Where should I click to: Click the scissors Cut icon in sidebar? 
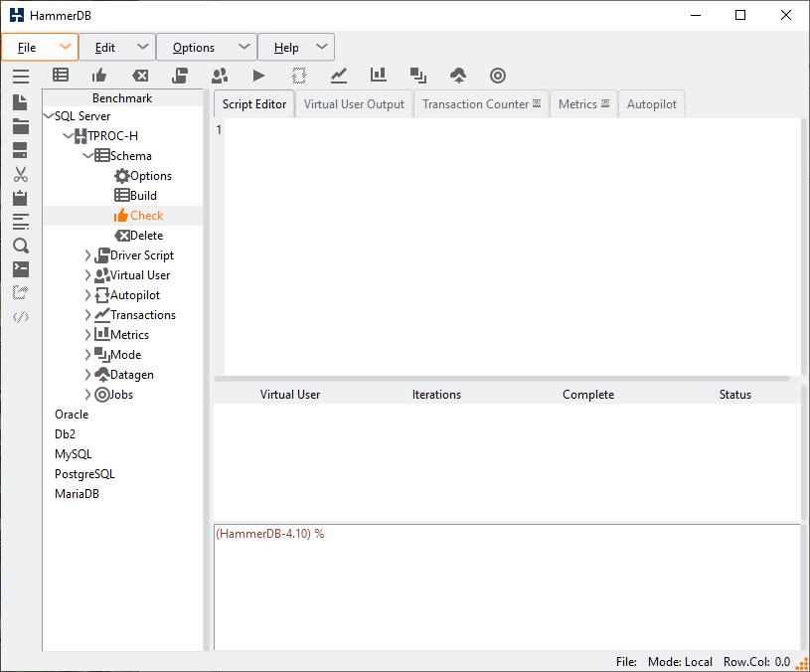(x=20, y=174)
